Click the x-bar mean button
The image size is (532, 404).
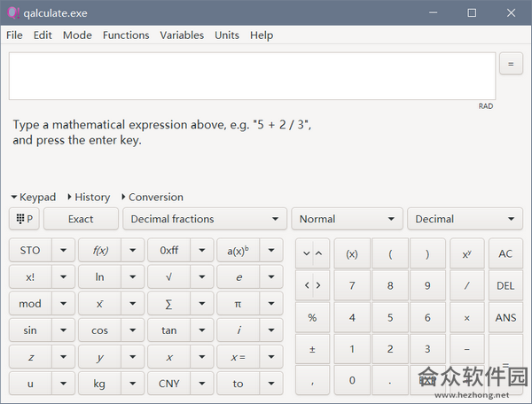tap(99, 303)
